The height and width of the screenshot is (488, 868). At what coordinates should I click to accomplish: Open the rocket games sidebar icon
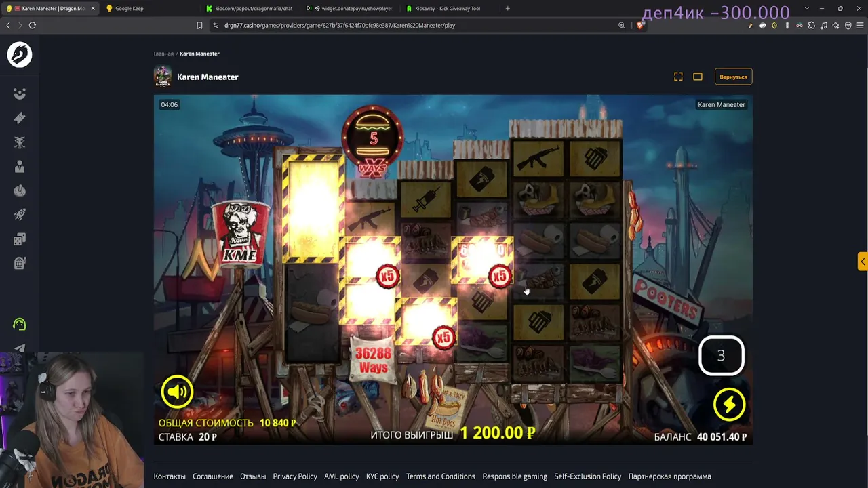tap(20, 214)
